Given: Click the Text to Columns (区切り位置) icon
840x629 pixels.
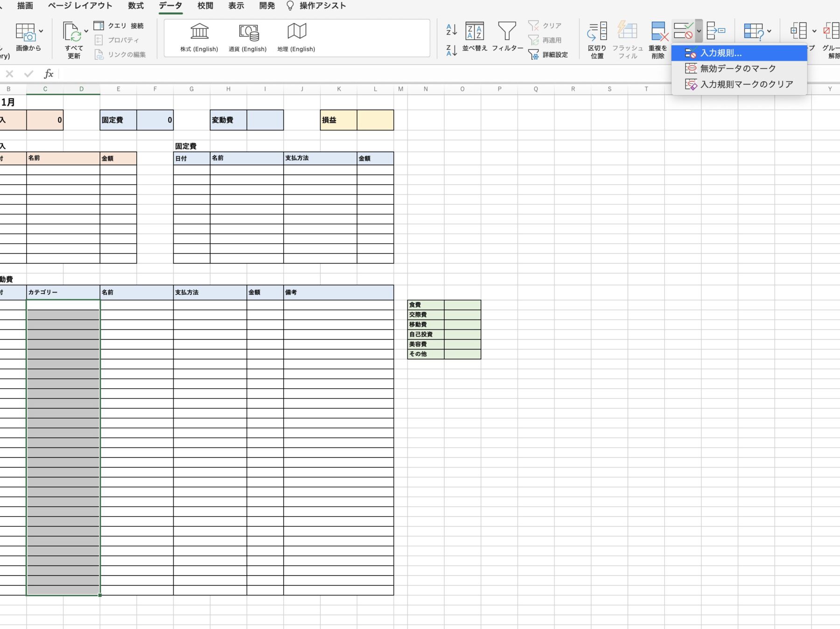Looking at the screenshot, I should [597, 32].
